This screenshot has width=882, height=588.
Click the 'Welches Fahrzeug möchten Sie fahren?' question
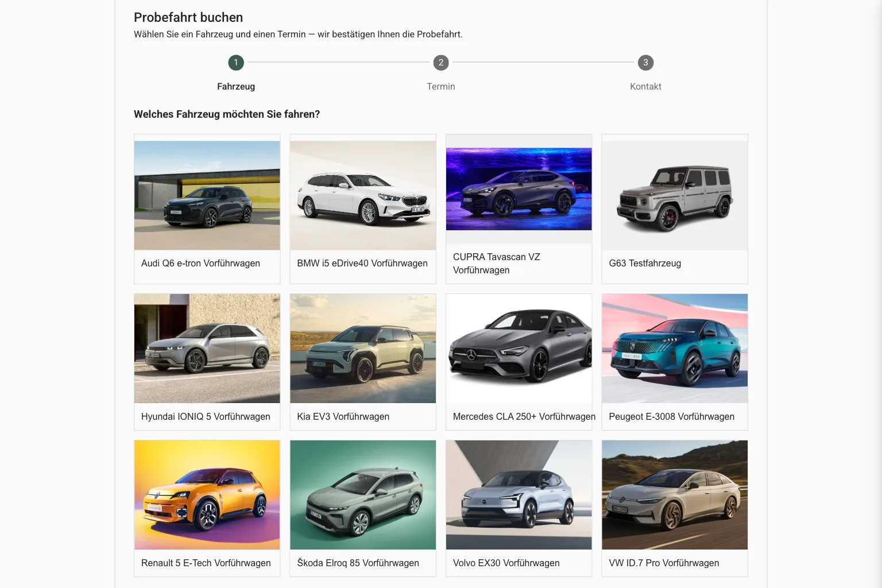(x=227, y=114)
